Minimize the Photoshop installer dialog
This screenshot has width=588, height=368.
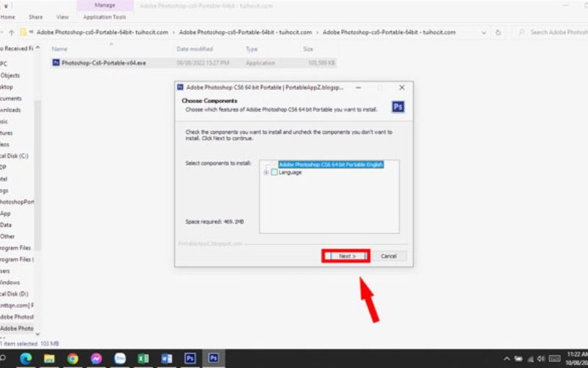(359, 88)
